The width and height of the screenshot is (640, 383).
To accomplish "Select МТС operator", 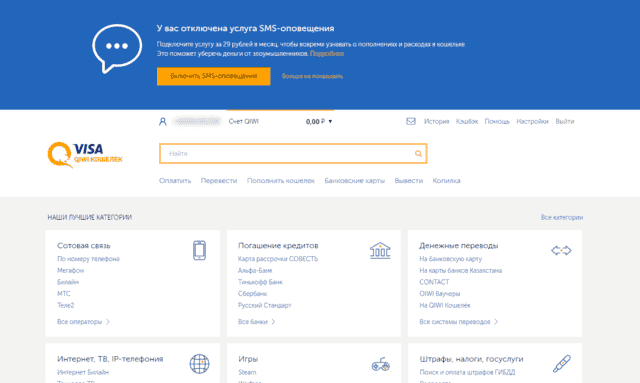I will tap(64, 294).
